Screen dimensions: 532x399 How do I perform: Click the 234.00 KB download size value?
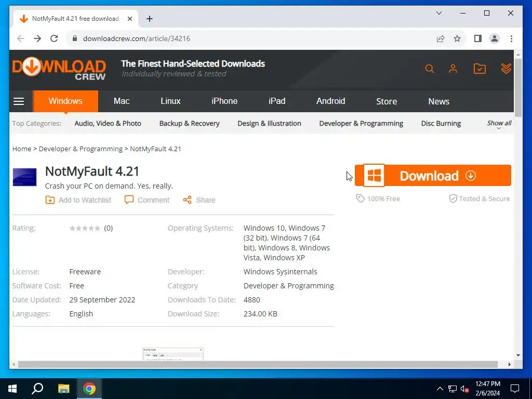tap(260, 314)
